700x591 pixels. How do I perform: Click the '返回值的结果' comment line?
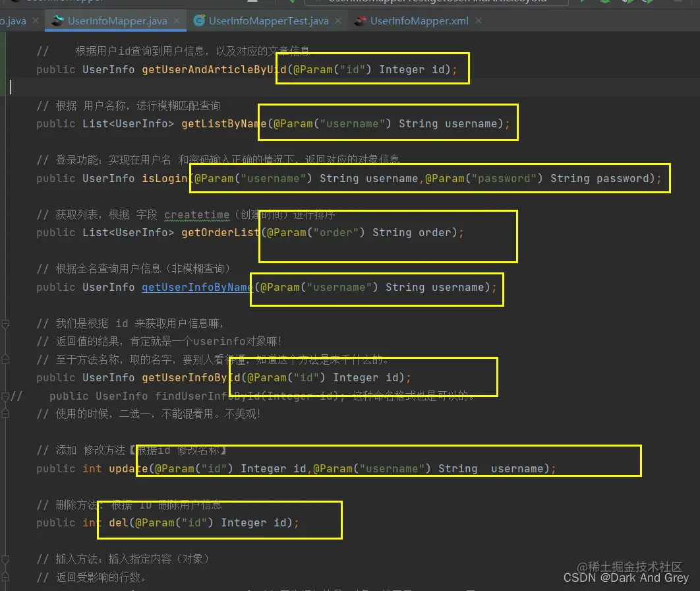(x=159, y=342)
